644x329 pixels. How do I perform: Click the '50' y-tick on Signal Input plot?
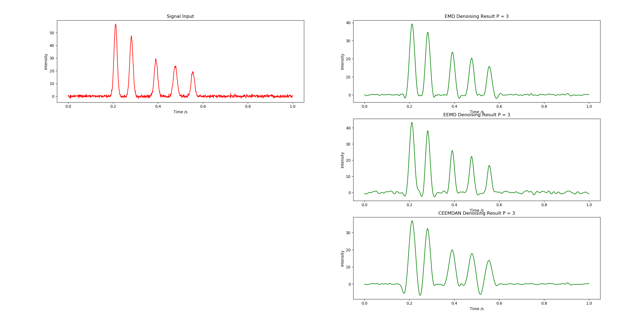pos(52,33)
